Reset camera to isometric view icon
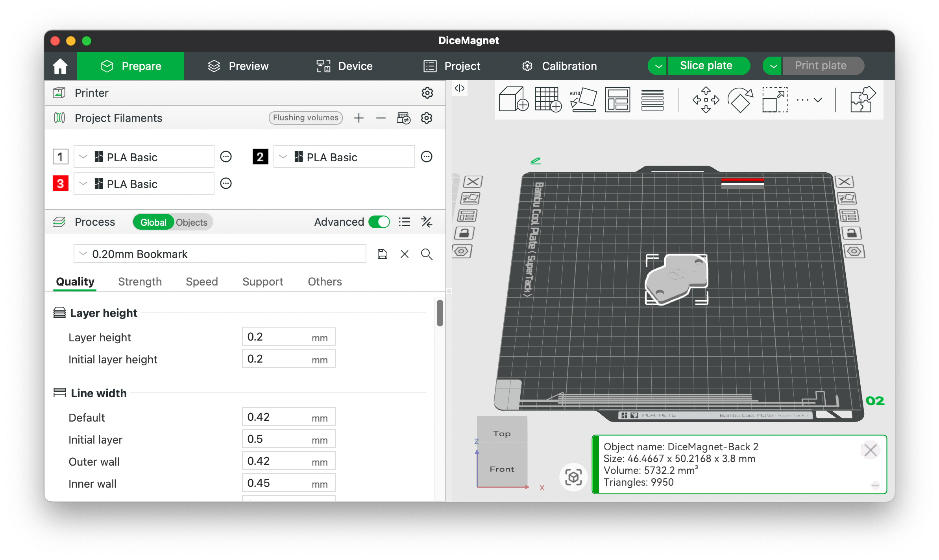Screen dimensions: 939x560 click(x=573, y=477)
